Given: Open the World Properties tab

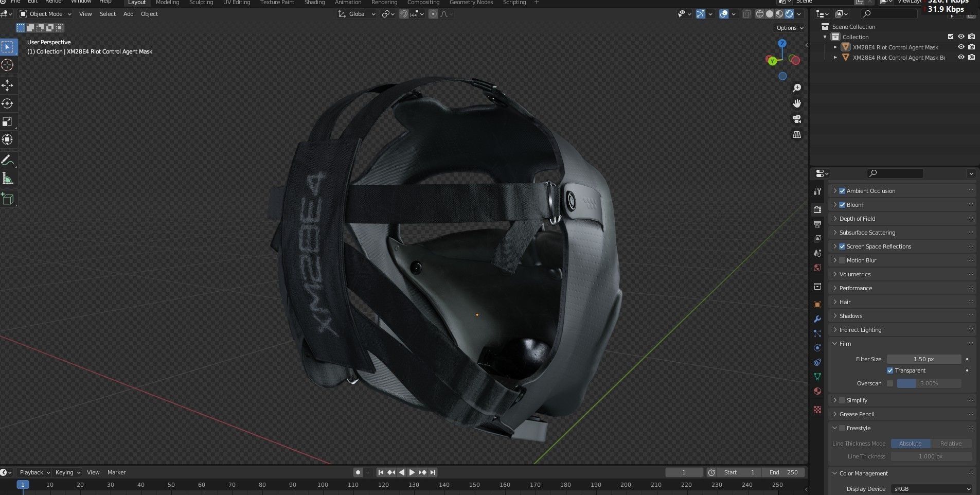Looking at the screenshot, I should 817,268.
